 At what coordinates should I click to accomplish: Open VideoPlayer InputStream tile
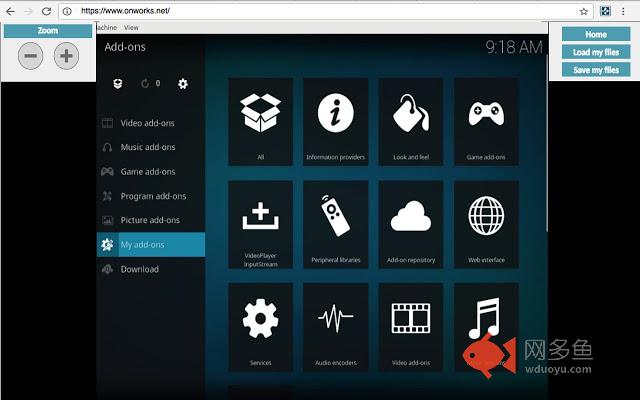click(260, 224)
